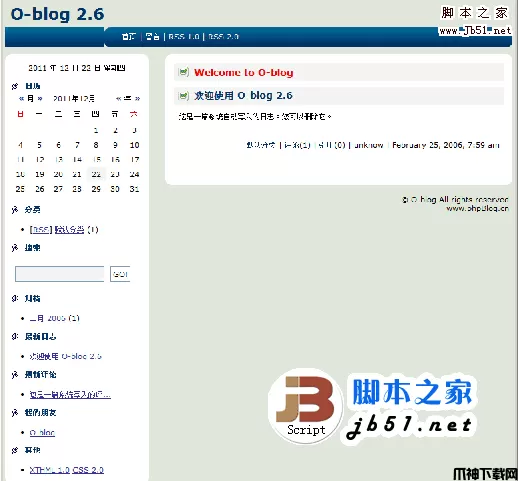Screen dimensions: 518x481
Task: Open RSS 2.0 feed in navigation bar
Action: tap(223, 36)
